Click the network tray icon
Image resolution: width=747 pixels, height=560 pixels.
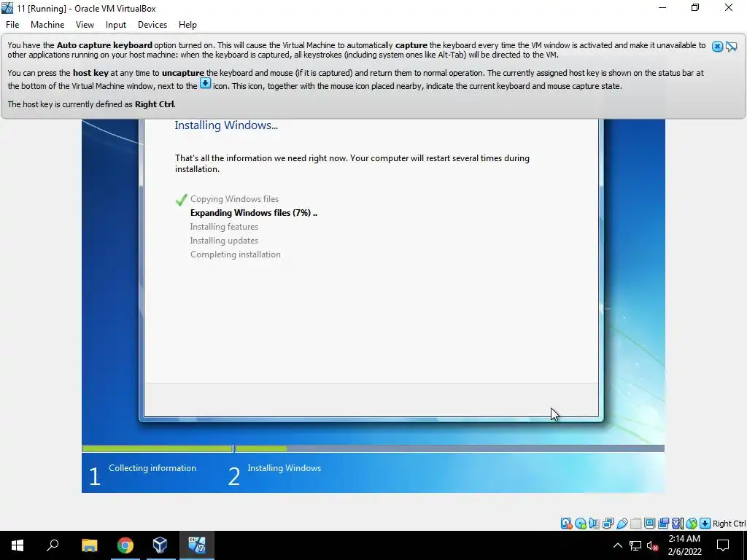coord(635,545)
